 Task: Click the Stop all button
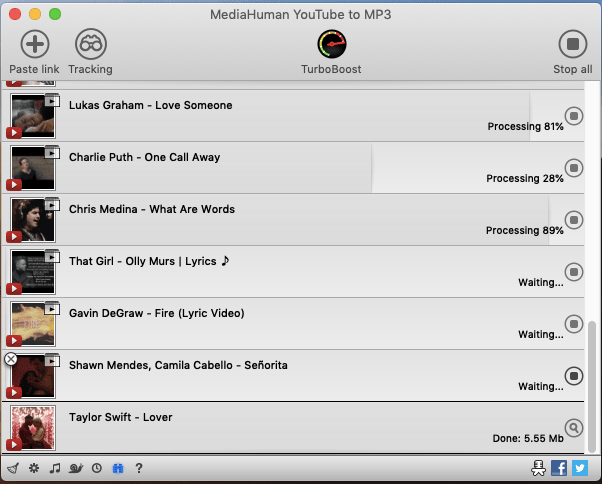coord(572,44)
